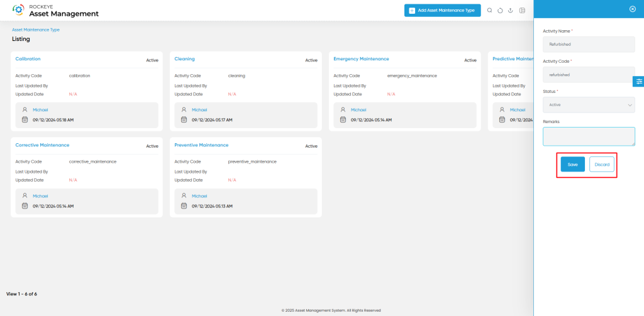Click Michael in Preventive Maintenance card
Screen dimensions: 644x316
(199, 196)
